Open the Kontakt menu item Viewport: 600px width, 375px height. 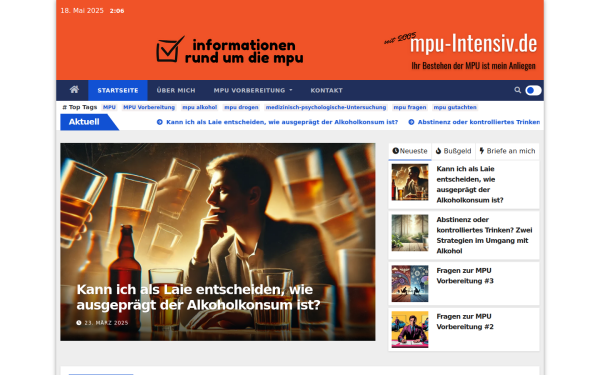pos(326,90)
